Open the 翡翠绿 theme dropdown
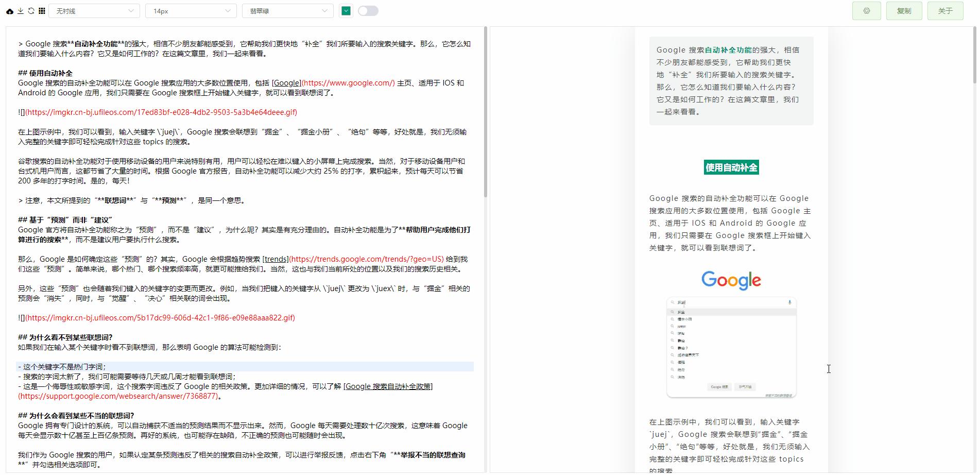 (287, 10)
